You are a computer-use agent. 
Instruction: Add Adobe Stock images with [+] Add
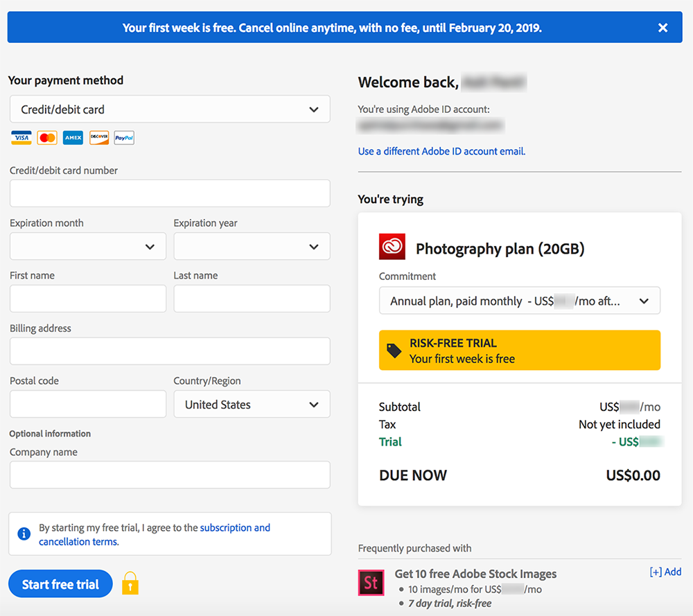coord(665,572)
